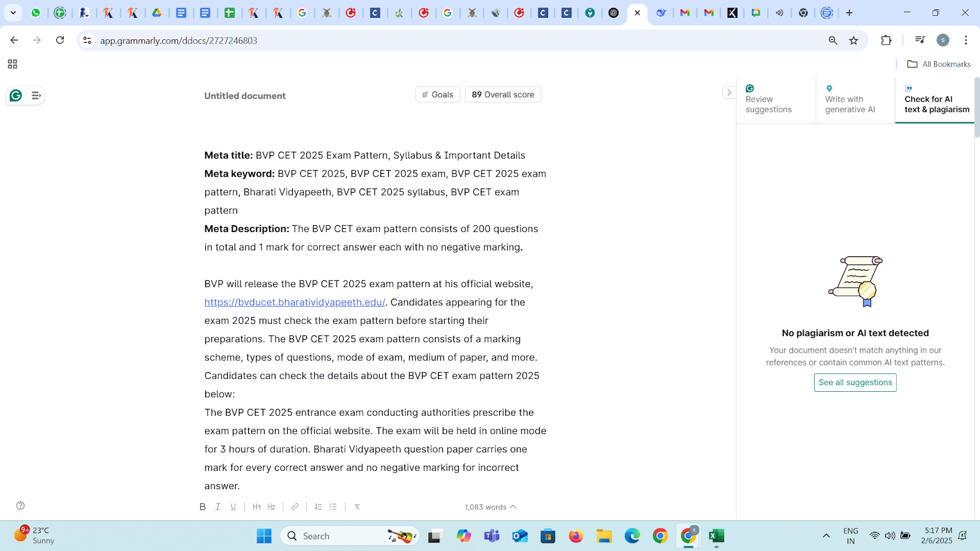Click the browser address bar URL
Image resolution: width=980 pixels, height=551 pixels.
click(x=179, y=40)
